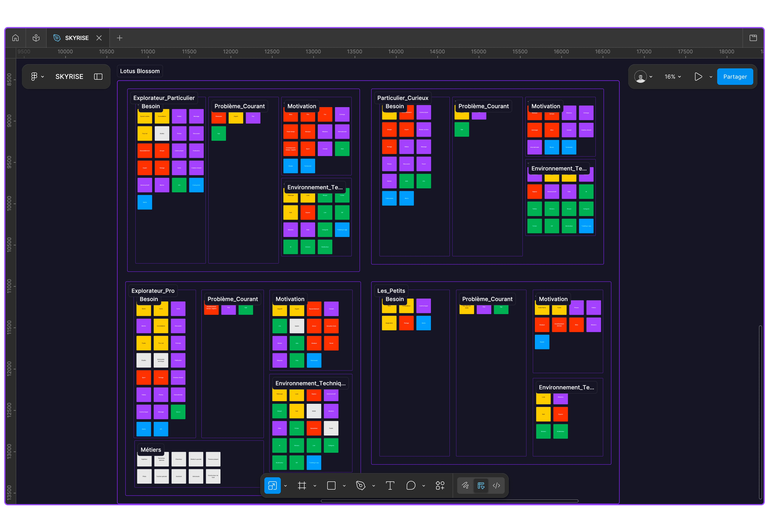
Task: Select the Comment tool
Action: coord(411,486)
